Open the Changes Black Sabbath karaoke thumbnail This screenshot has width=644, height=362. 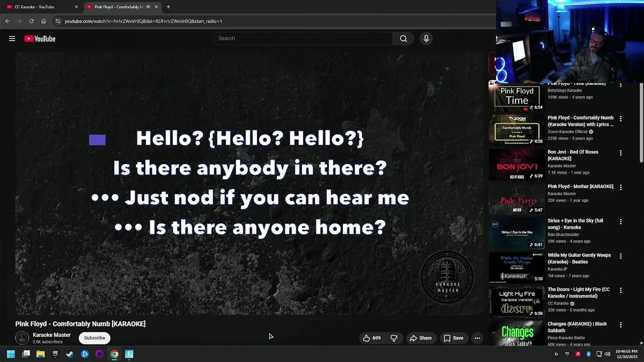pyautogui.click(x=517, y=334)
